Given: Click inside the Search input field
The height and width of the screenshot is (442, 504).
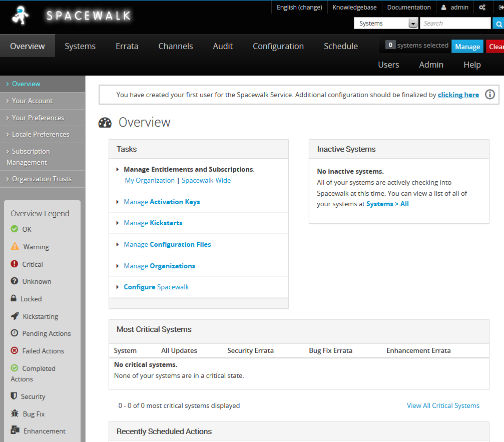Looking at the screenshot, I should click(455, 23).
